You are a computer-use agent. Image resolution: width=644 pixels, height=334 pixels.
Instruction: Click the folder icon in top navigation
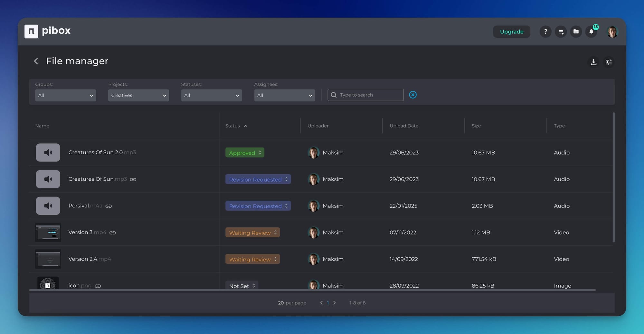coord(576,32)
